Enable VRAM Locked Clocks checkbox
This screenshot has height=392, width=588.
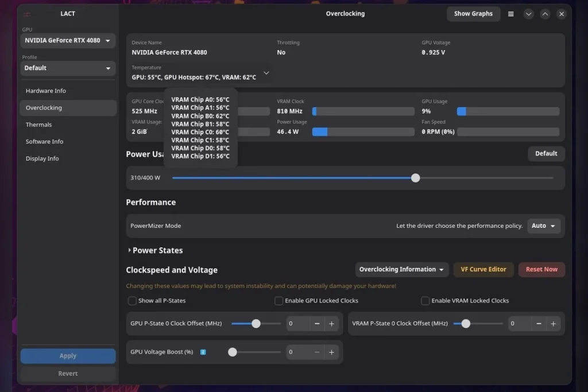(x=425, y=301)
